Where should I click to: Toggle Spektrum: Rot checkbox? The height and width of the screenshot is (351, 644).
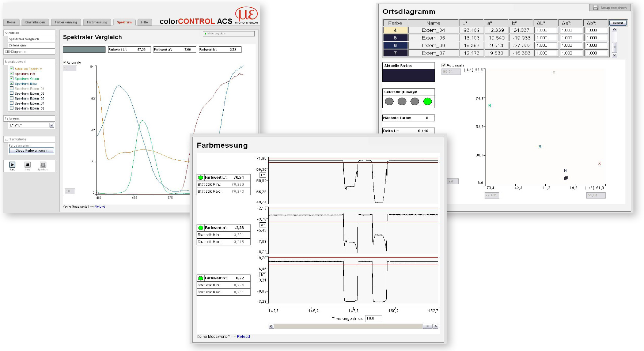tap(12, 73)
